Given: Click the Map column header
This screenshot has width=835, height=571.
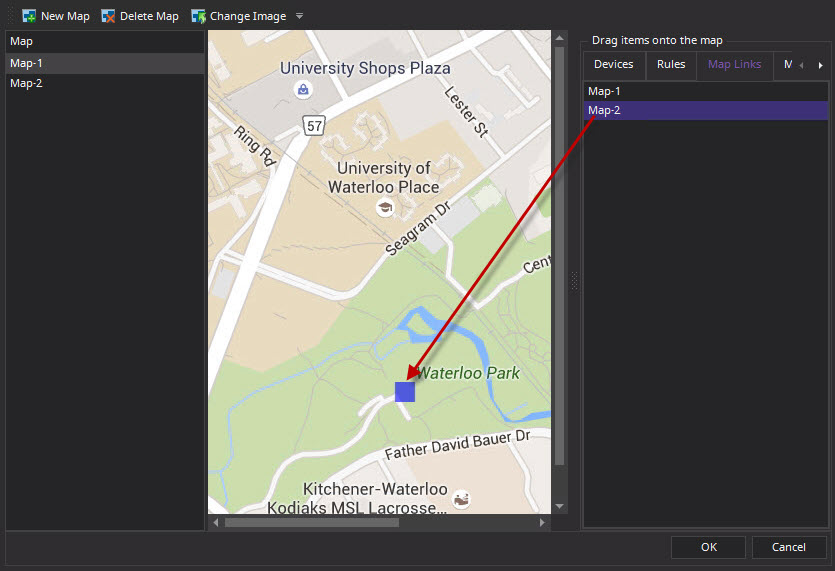Looking at the screenshot, I should coord(105,42).
